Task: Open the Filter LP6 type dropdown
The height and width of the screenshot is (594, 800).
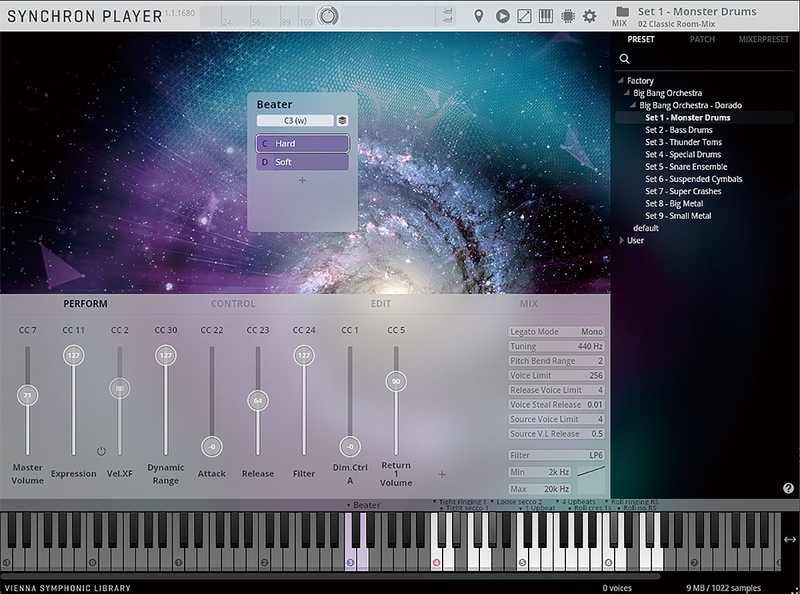Action: [556, 455]
